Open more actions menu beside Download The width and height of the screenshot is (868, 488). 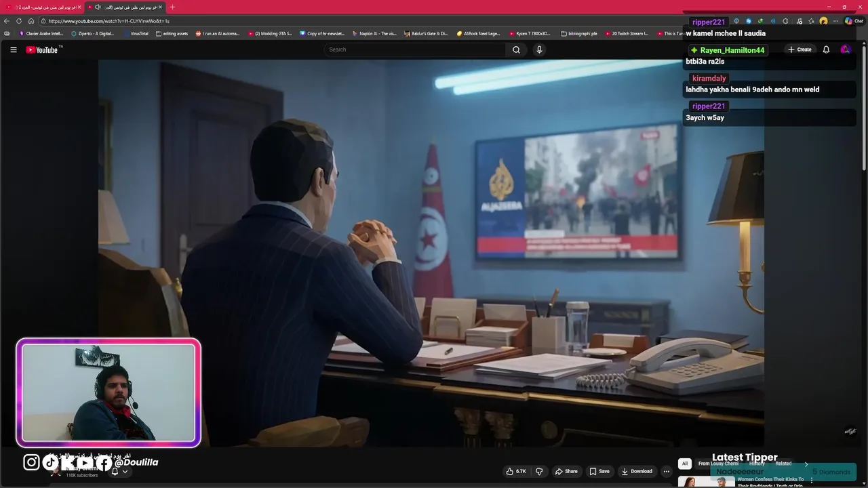click(x=667, y=471)
